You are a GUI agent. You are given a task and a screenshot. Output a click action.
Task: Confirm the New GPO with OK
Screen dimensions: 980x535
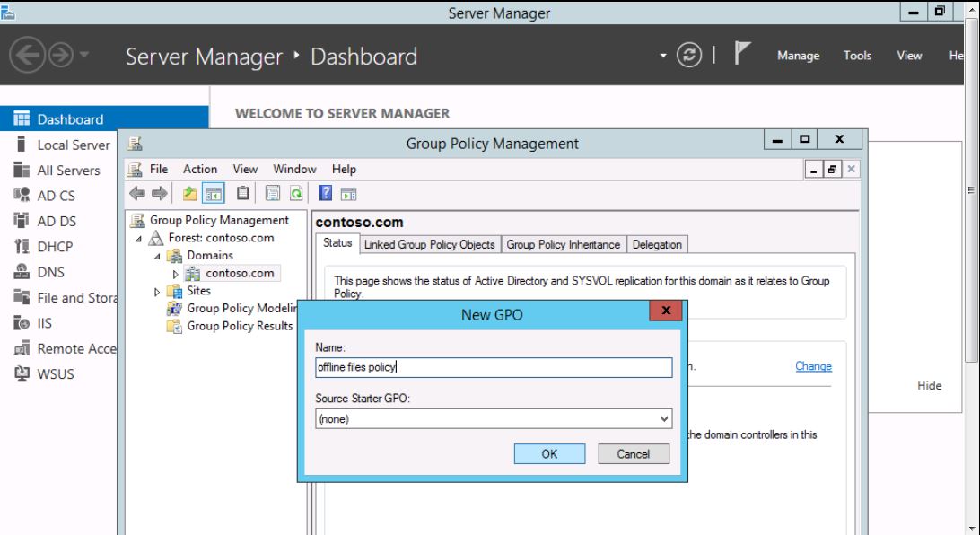(x=549, y=453)
